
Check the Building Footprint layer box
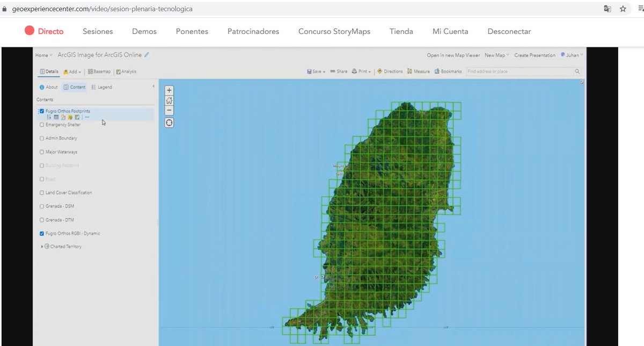(x=42, y=165)
